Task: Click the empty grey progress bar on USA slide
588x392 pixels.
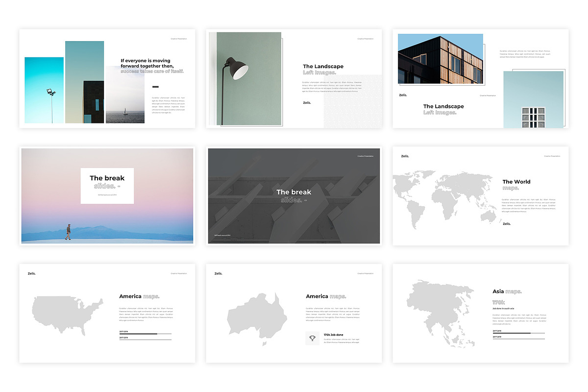Action: (146, 339)
